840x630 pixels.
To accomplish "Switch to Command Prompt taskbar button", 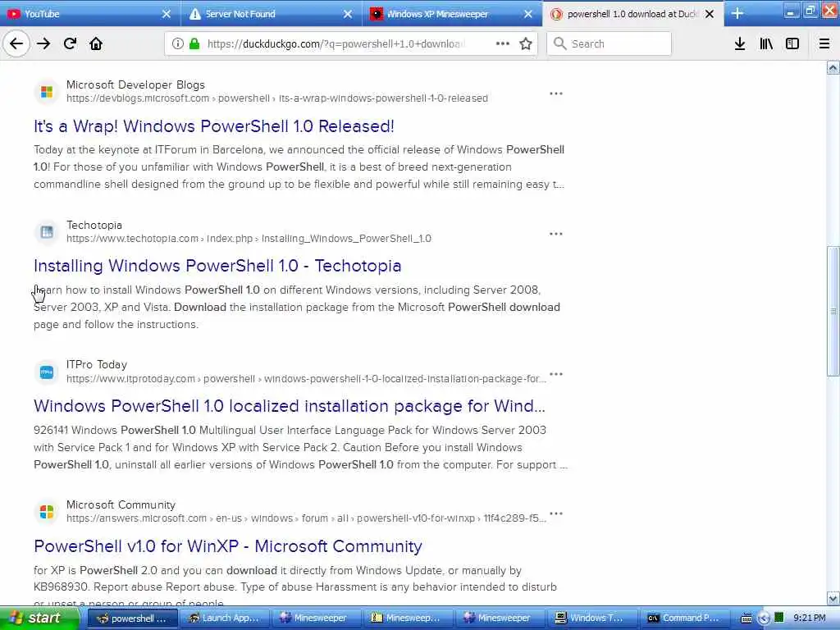I will (683, 619).
